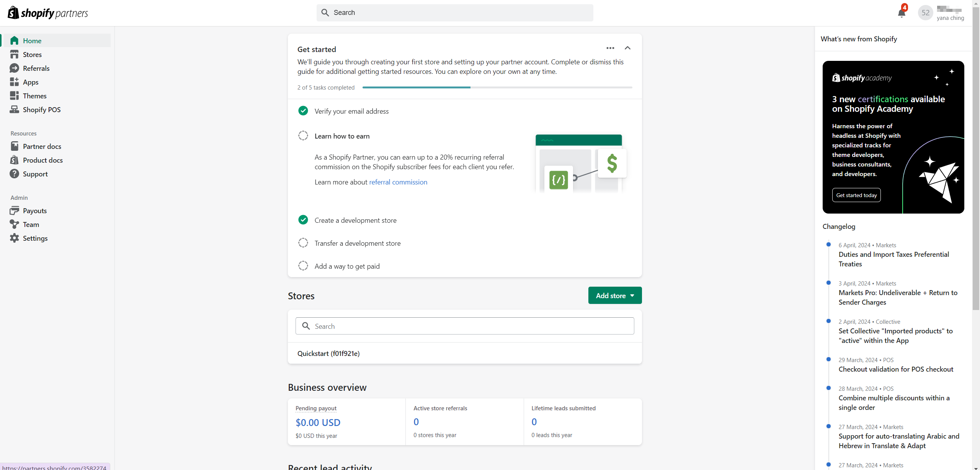Image resolution: width=980 pixels, height=470 pixels.
Task: Expand the Add a way to get paid task
Action: tap(347, 266)
